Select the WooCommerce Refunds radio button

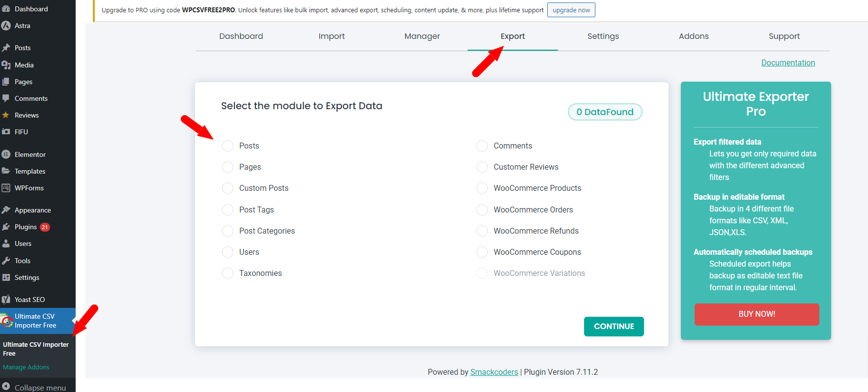point(482,231)
